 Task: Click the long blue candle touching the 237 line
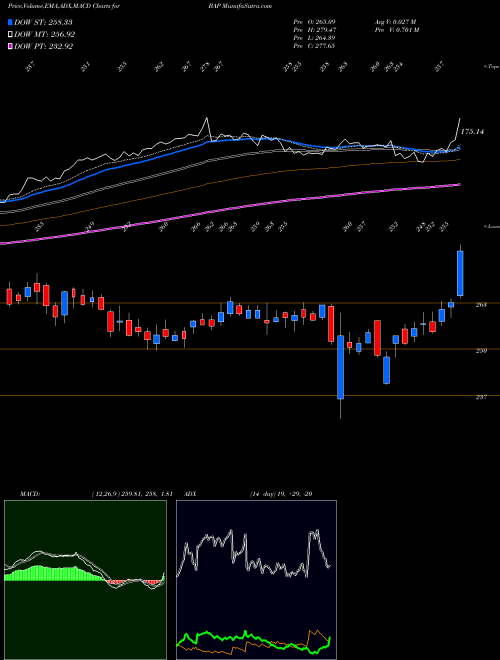tap(340, 367)
